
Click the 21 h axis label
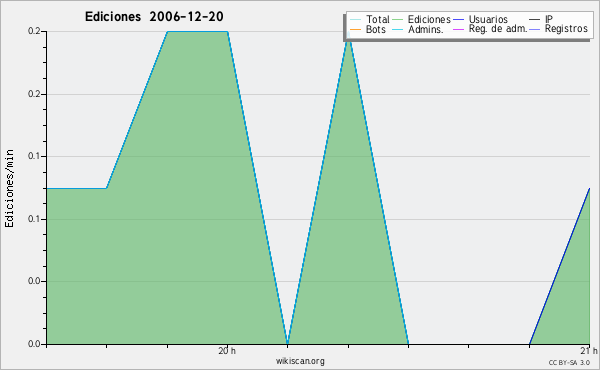[589, 351]
